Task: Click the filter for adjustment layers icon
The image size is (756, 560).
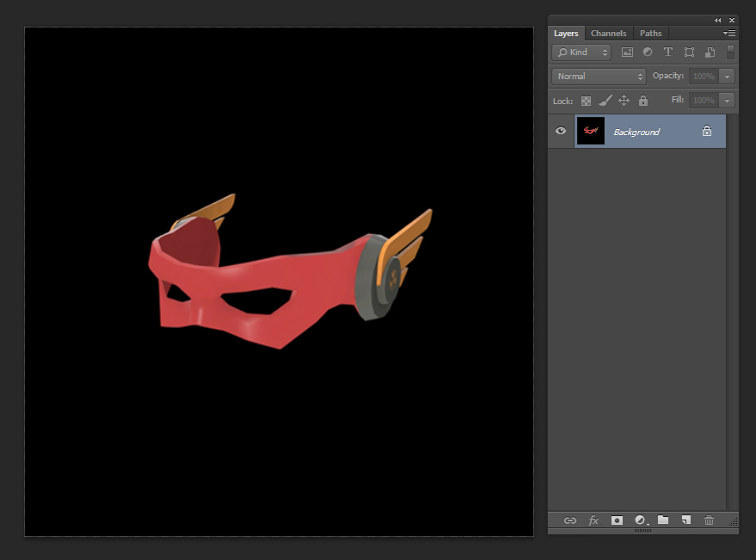Action: [x=648, y=52]
